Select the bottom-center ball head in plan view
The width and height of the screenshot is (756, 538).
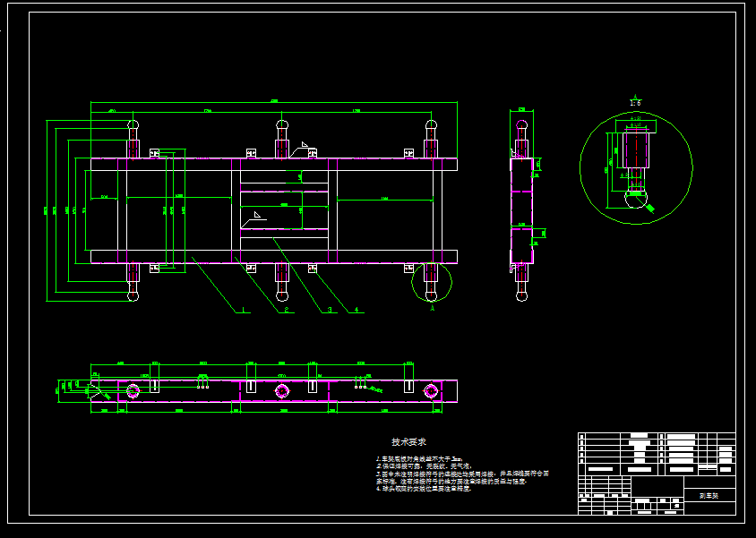[x=282, y=295]
